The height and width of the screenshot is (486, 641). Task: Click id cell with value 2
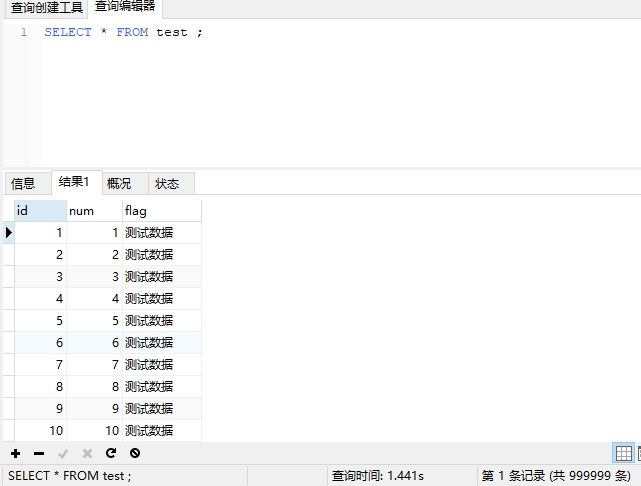(40, 255)
